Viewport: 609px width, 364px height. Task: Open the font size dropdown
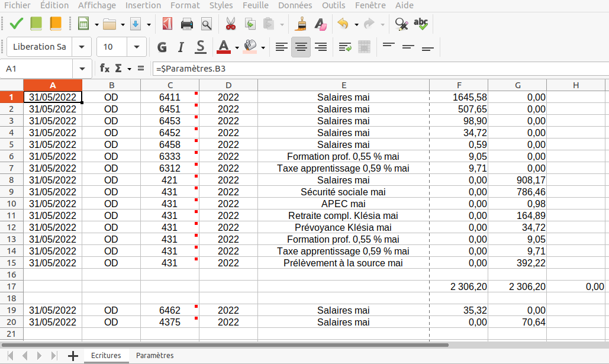137,47
